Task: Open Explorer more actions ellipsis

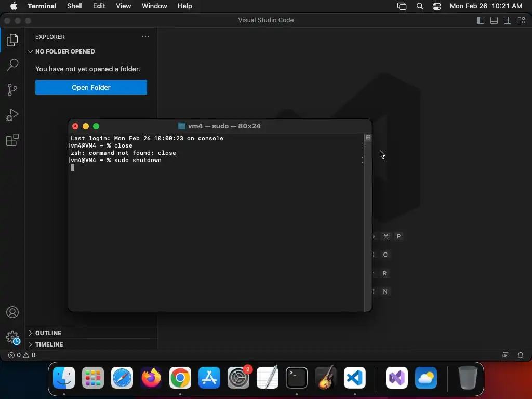Action: click(145, 37)
